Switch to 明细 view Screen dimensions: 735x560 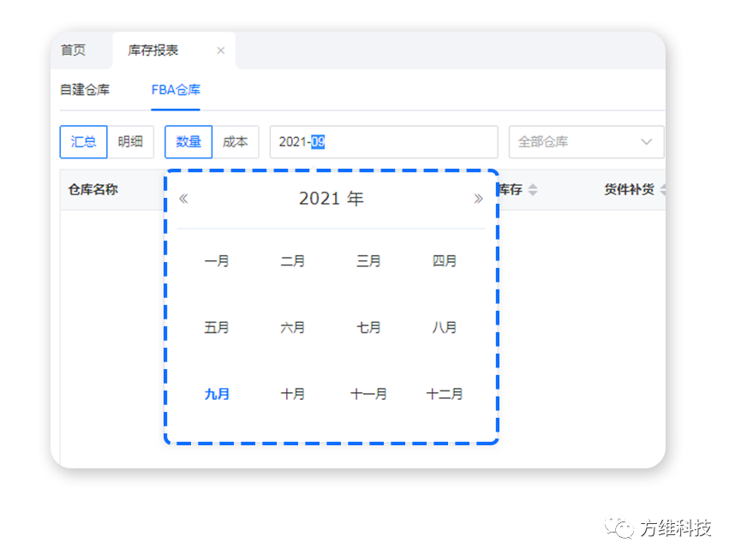(x=130, y=142)
